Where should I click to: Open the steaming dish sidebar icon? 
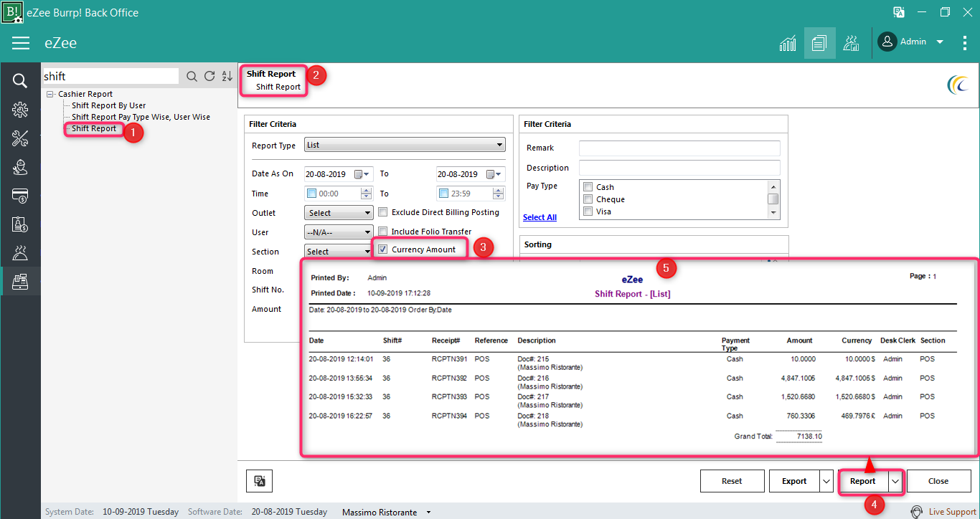coord(20,252)
